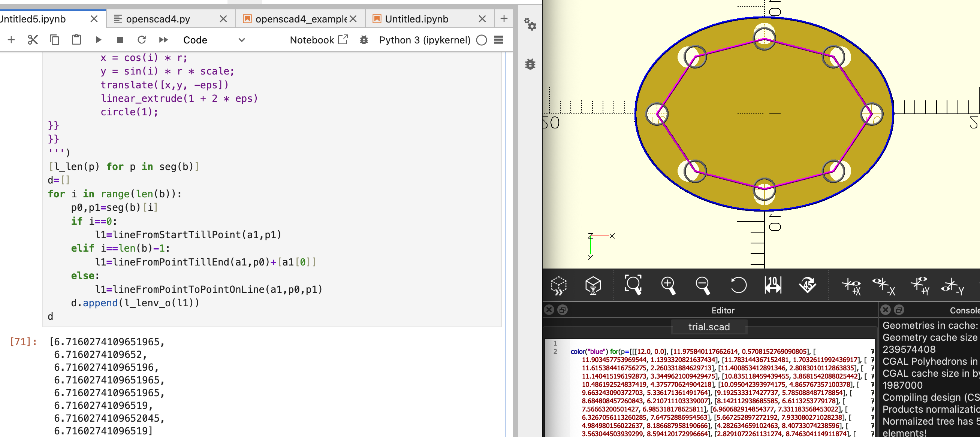The image size is (980, 437).
Task: Click the code line 'circle(1);'
Action: [129, 112]
